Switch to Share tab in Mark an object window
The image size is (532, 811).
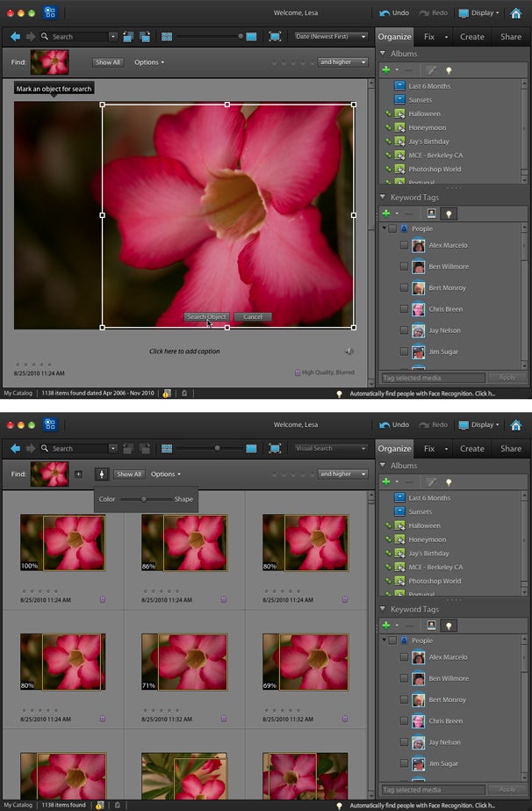click(511, 37)
